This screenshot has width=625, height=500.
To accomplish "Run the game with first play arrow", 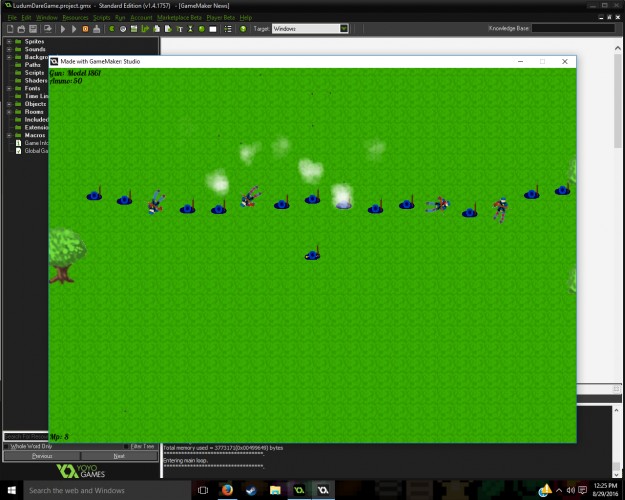I will coord(63,29).
